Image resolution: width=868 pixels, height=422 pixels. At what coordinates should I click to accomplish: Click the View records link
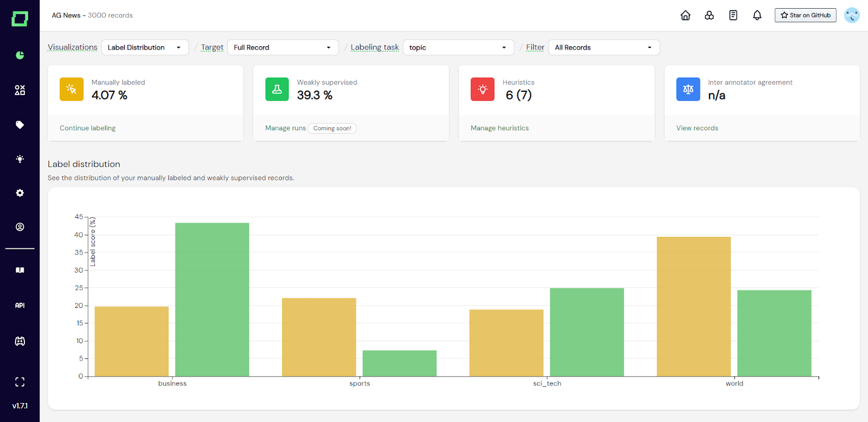coord(697,128)
